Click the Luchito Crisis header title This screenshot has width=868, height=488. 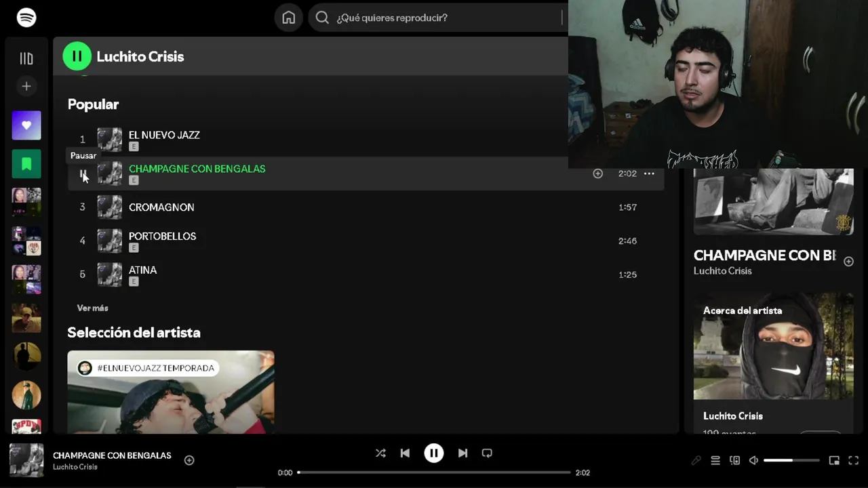[140, 57]
